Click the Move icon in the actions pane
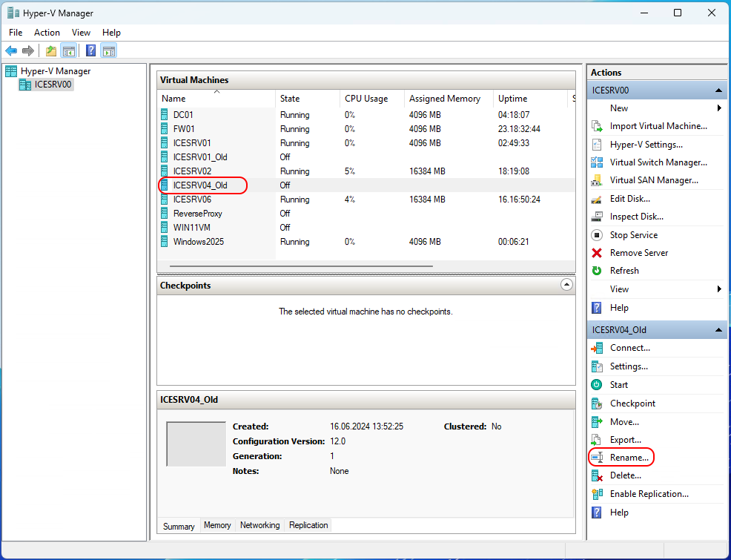731x560 pixels. pyautogui.click(x=597, y=422)
